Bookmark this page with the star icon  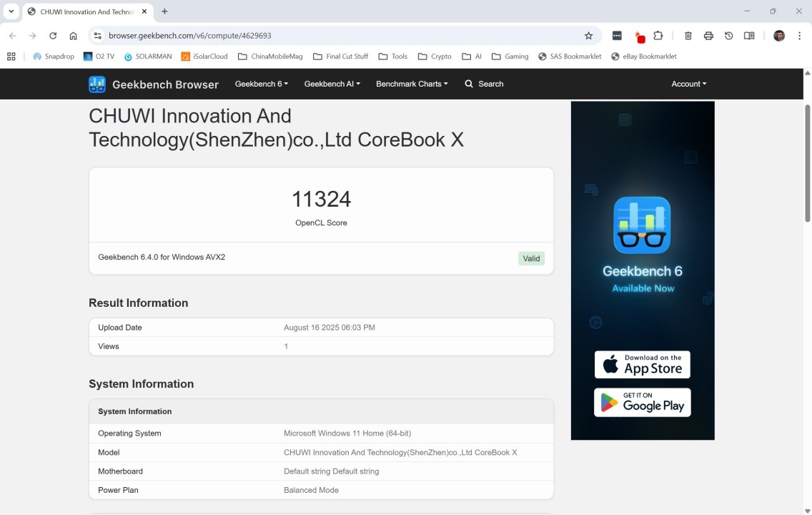[x=588, y=36]
